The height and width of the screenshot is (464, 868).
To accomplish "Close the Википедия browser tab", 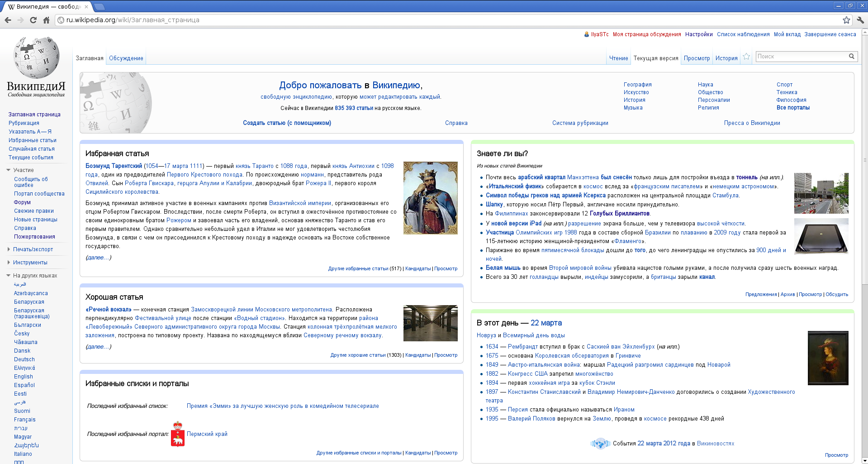I will click(x=86, y=7).
